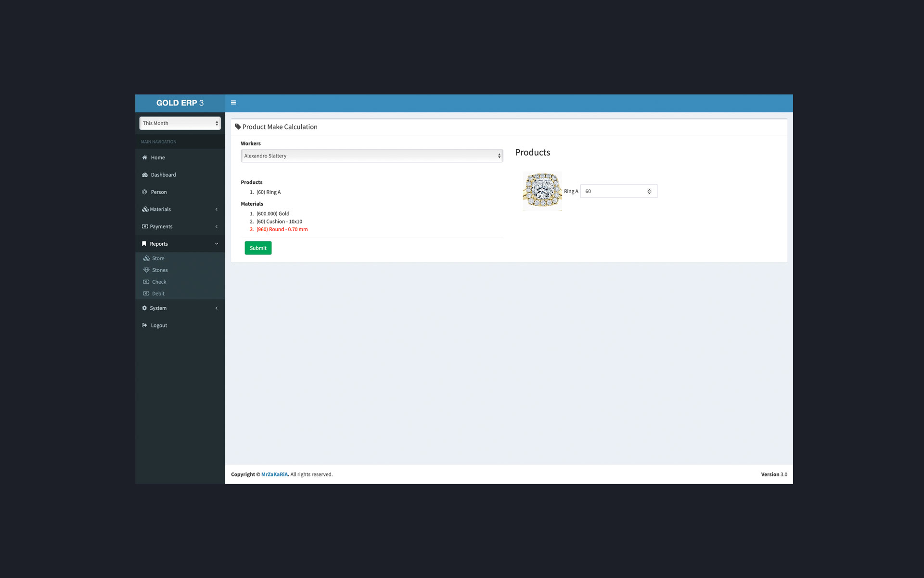Viewport: 924px width, 578px height.
Task: Click the Logout navigation item
Action: coord(159,325)
